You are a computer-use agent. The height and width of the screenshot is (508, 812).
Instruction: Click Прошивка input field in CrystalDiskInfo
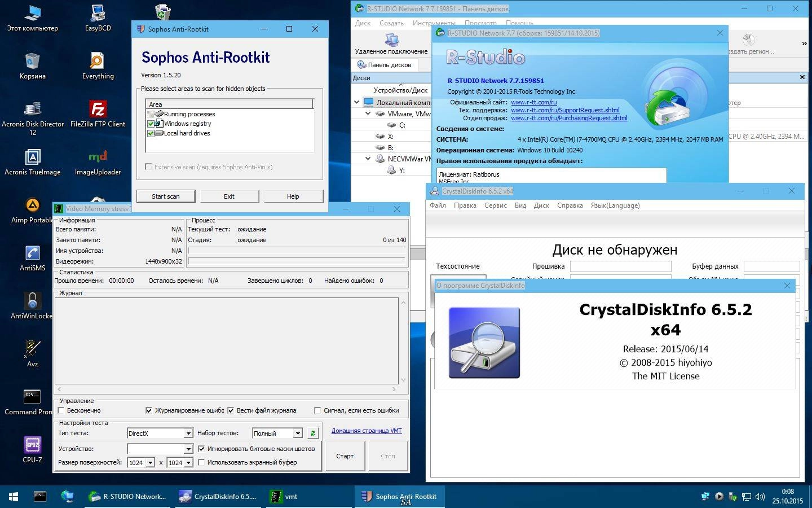coord(620,266)
